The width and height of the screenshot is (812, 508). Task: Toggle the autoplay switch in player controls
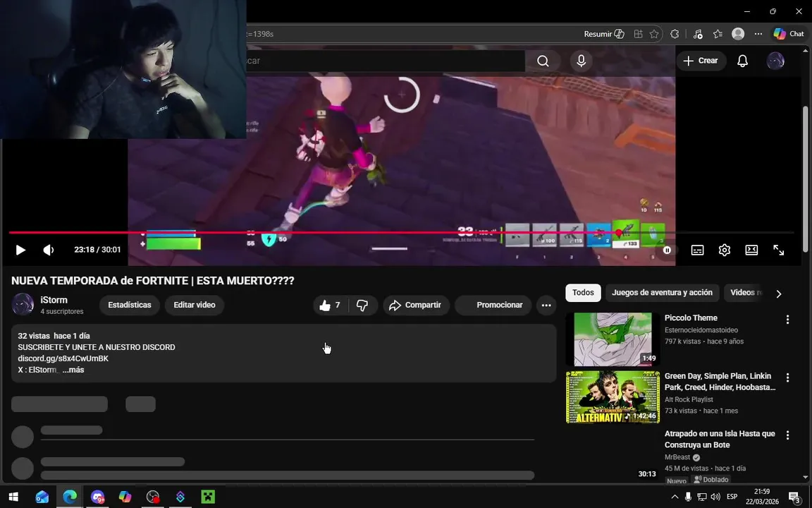(x=667, y=250)
